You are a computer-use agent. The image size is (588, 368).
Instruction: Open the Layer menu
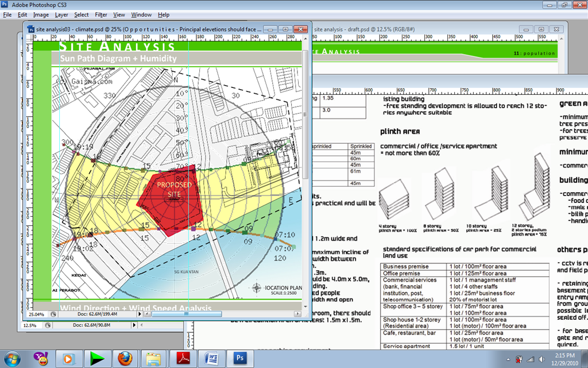point(61,14)
